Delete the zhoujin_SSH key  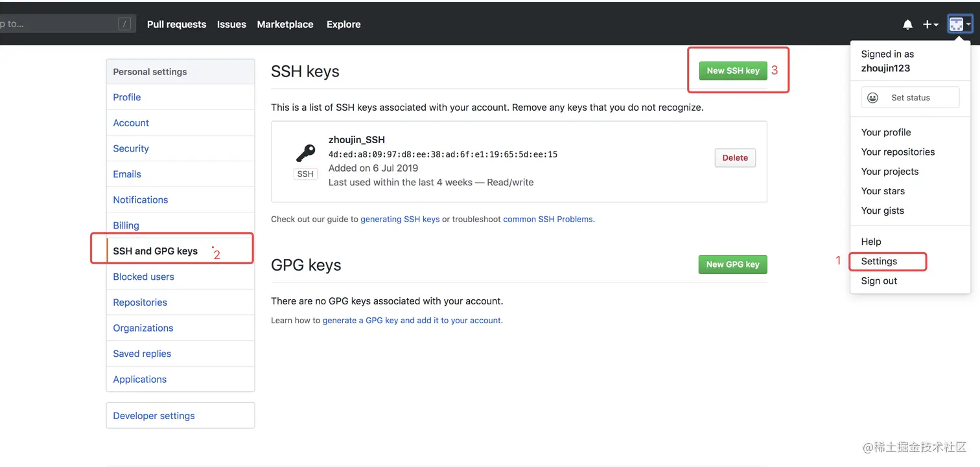pyautogui.click(x=735, y=158)
